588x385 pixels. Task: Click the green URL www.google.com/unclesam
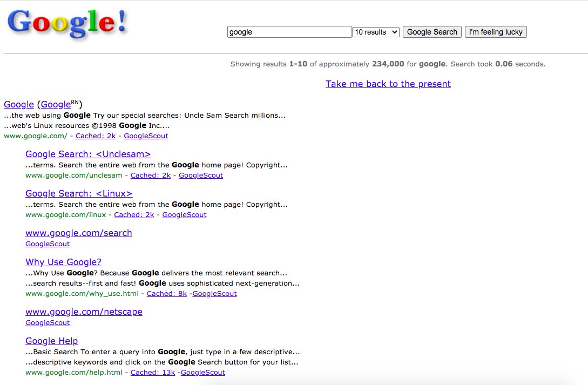74,175
